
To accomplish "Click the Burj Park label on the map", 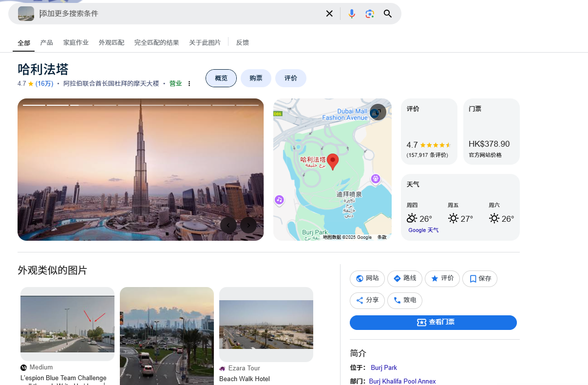I will click(315, 232).
